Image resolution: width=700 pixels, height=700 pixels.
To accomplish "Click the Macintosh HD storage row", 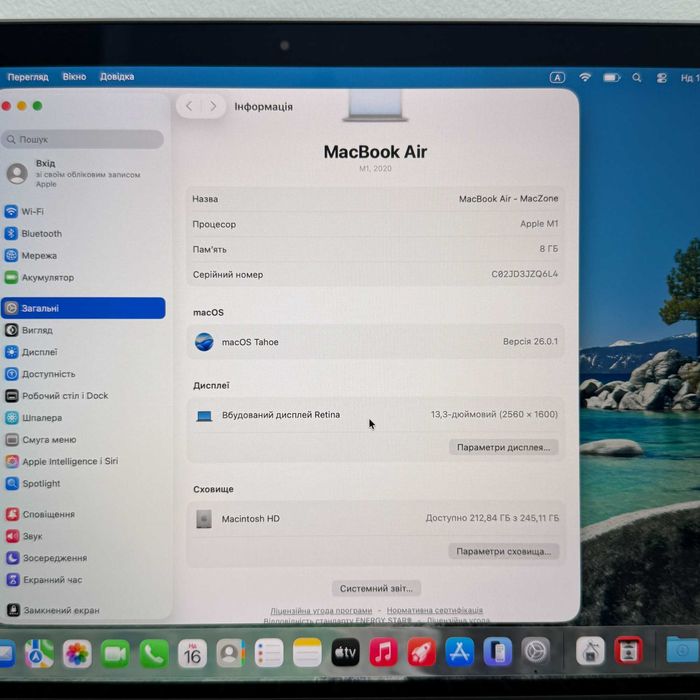I will (375, 518).
